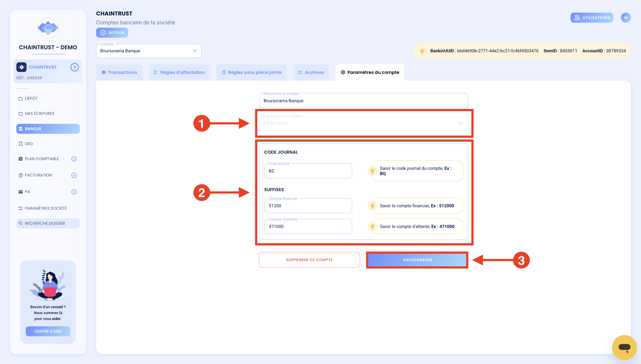Click the FACTURATION invoice icon
Viewport: 641px width, 364px height.
[20, 175]
